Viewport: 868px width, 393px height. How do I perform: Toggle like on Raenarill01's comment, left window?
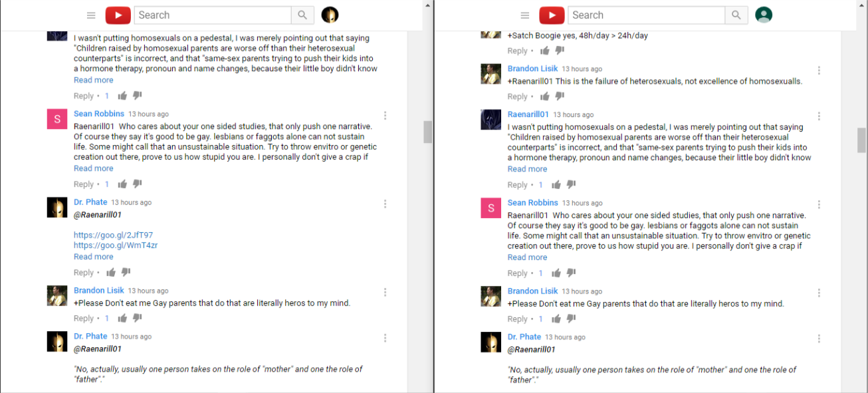click(122, 96)
